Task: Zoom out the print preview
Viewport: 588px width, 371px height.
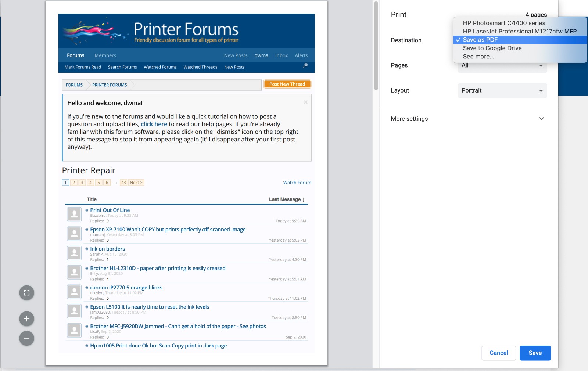Action: click(x=26, y=338)
